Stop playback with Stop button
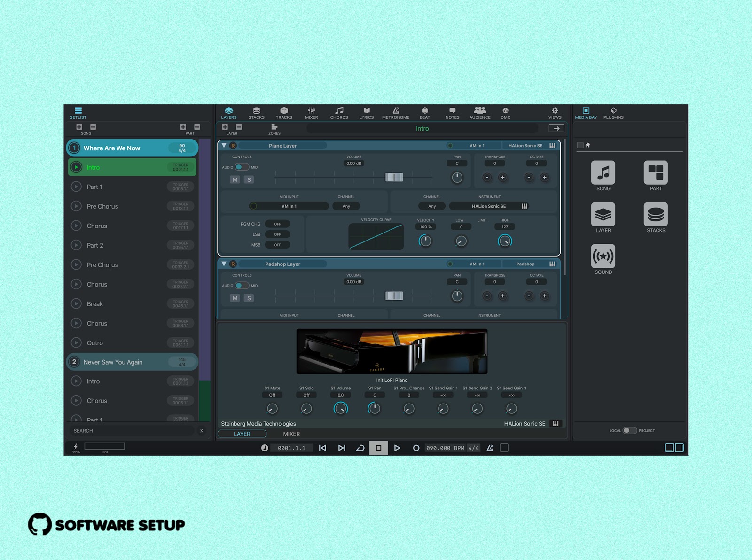Image resolution: width=752 pixels, height=560 pixels. (378, 448)
